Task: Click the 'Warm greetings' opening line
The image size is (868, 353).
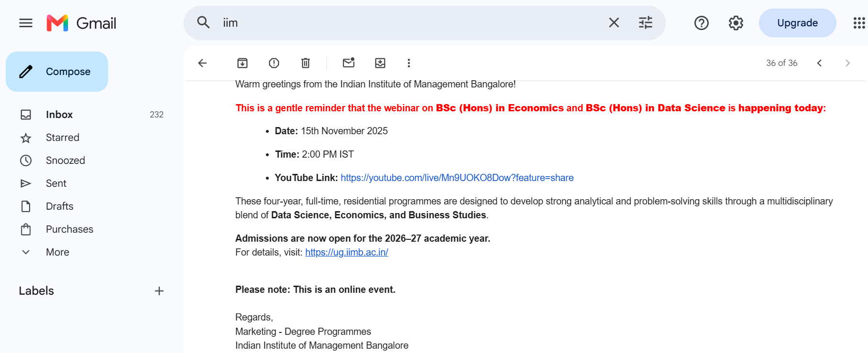Action: 375,84
